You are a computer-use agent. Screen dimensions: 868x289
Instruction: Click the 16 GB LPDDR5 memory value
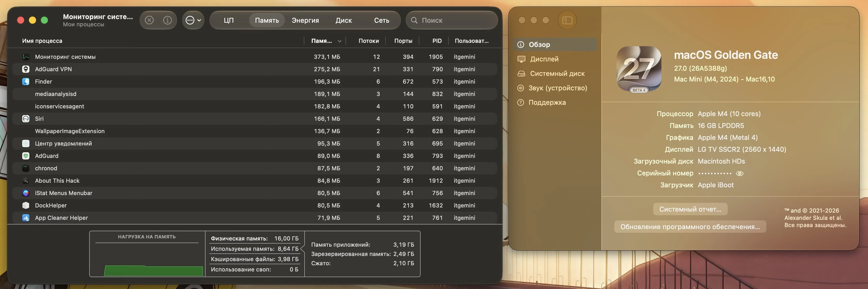pos(721,125)
